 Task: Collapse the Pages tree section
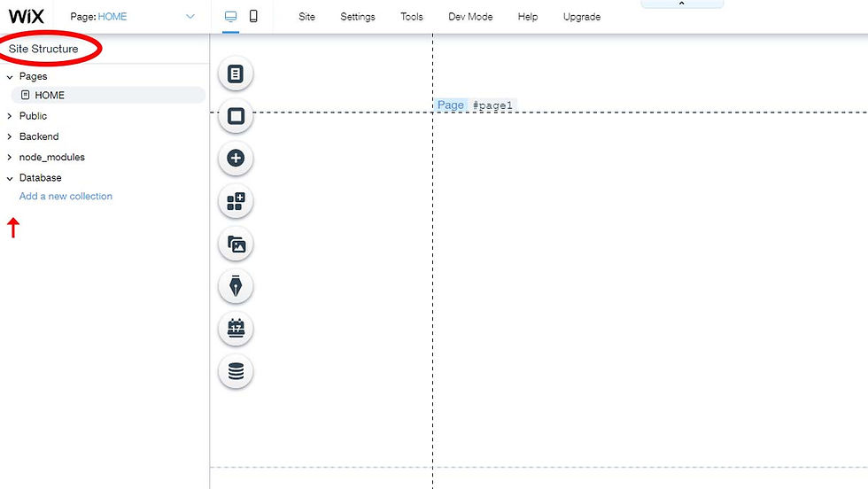(x=10, y=77)
